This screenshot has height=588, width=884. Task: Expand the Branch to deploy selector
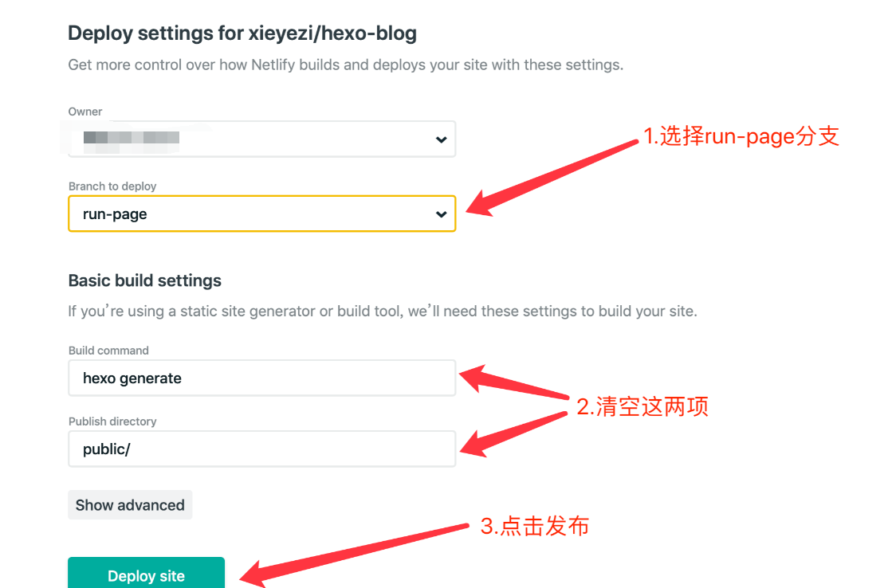coord(261,214)
